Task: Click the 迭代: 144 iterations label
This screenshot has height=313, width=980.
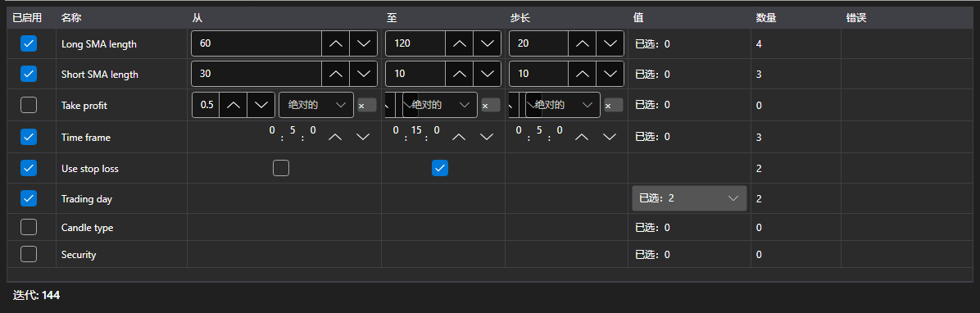Action: (x=36, y=295)
